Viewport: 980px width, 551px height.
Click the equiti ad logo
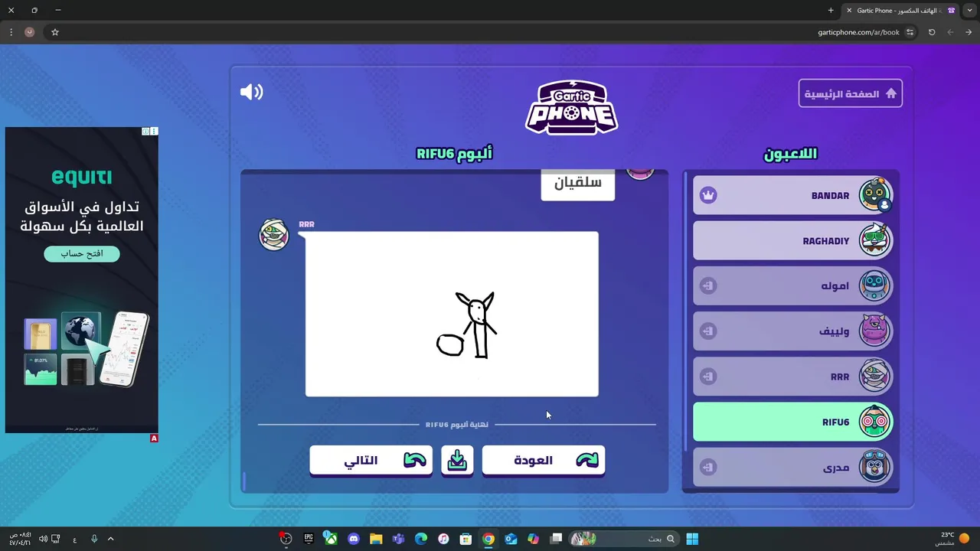(x=82, y=177)
